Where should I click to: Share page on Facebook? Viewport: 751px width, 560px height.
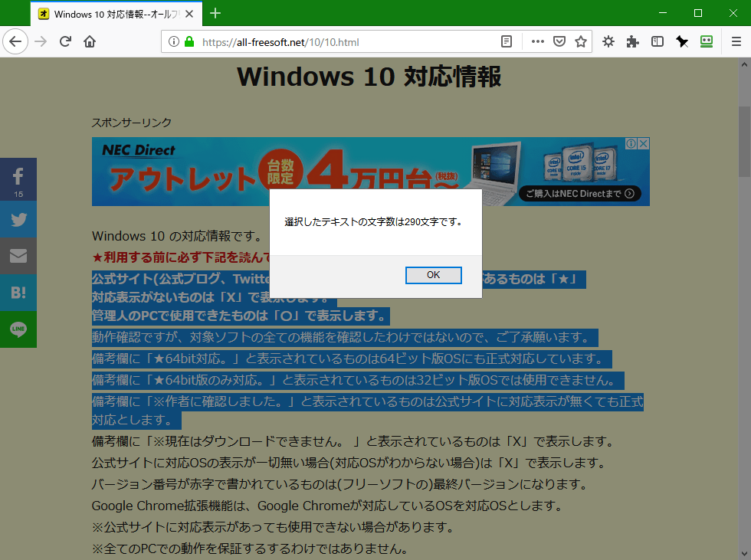pyautogui.click(x=18, y=179)
